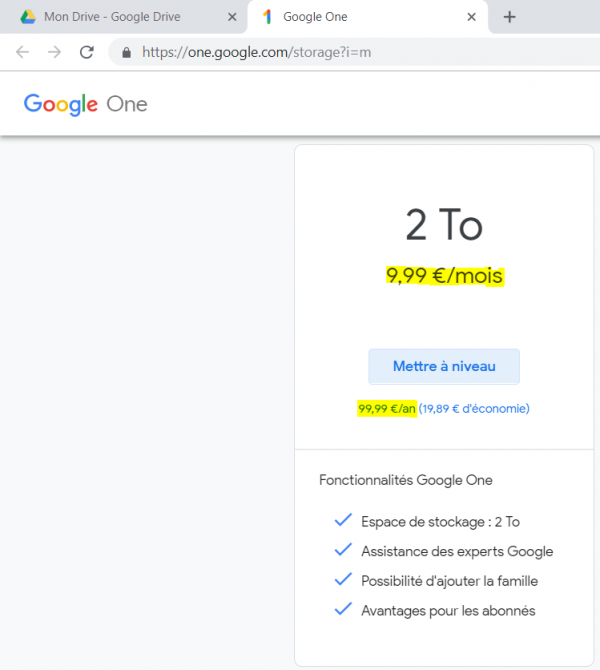Click Avantages pour les abonnés

tap(448, 611)
